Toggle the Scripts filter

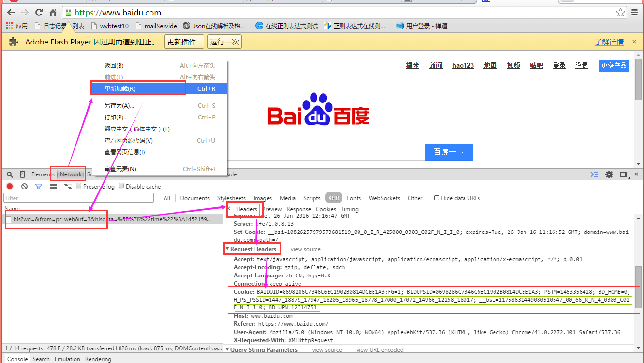(312, 198)
